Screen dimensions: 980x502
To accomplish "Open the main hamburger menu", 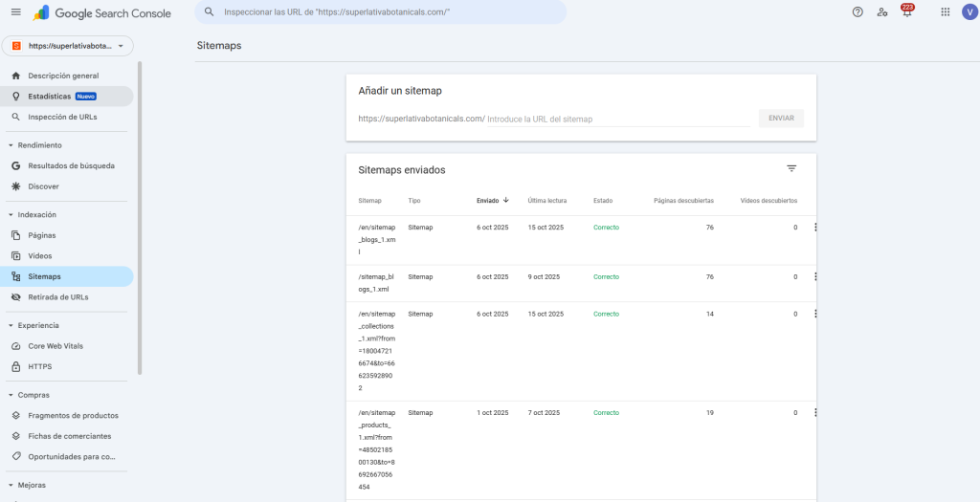I will click(15, 12).
